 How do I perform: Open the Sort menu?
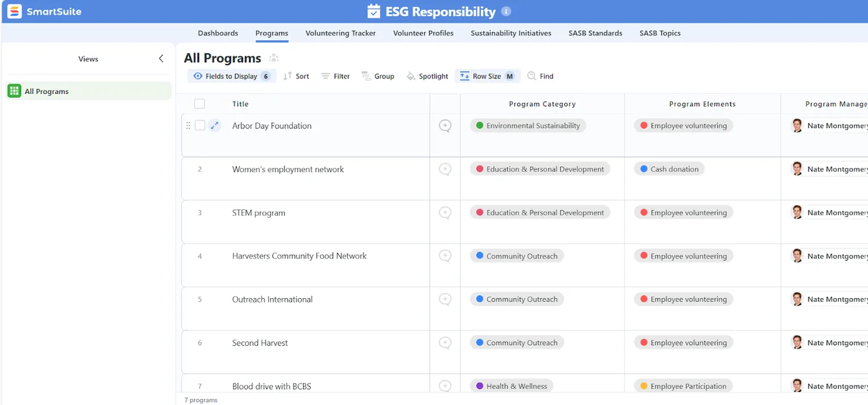296,76
